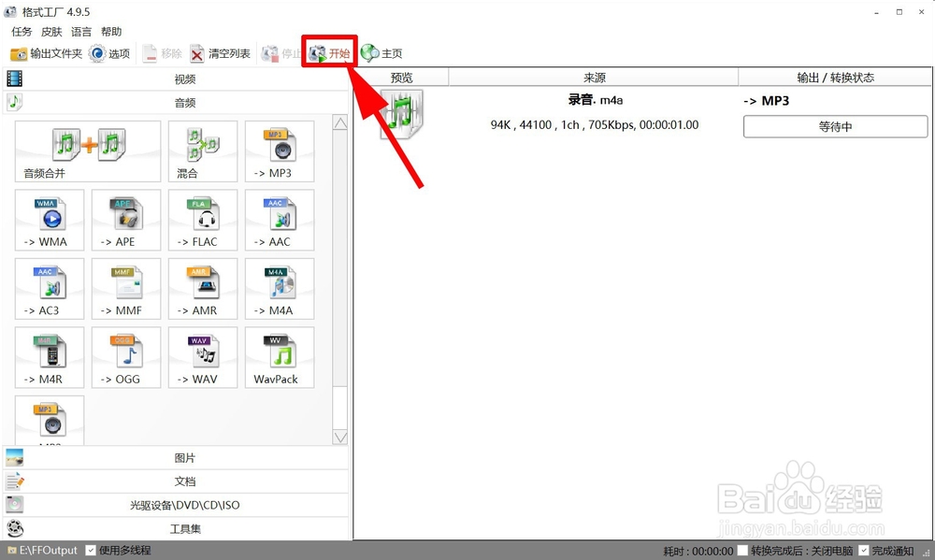Click the 预览 column header
The width and height of the screenshot is (935, 560).
tap(401, 78)
